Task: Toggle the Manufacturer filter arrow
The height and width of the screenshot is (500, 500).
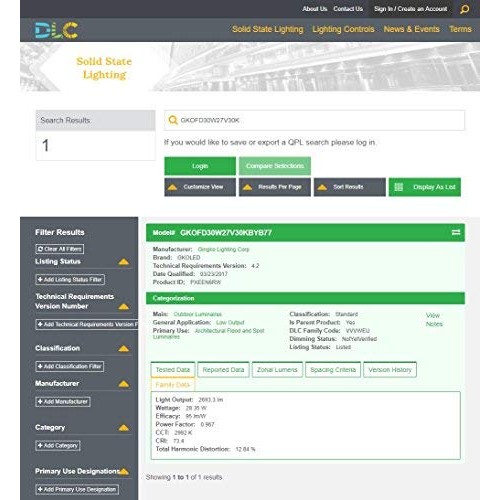Action: coord(124,384)
